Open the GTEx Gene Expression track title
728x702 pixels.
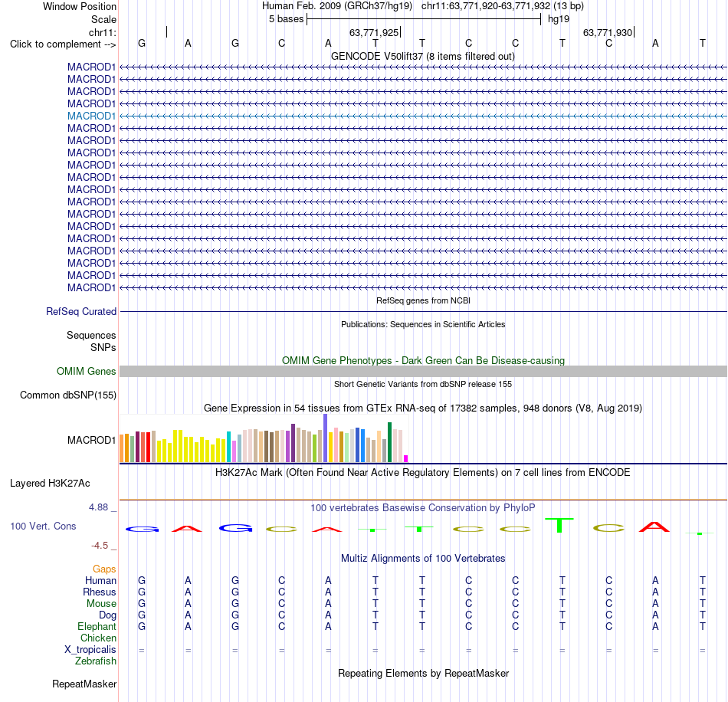pos(423,408)
